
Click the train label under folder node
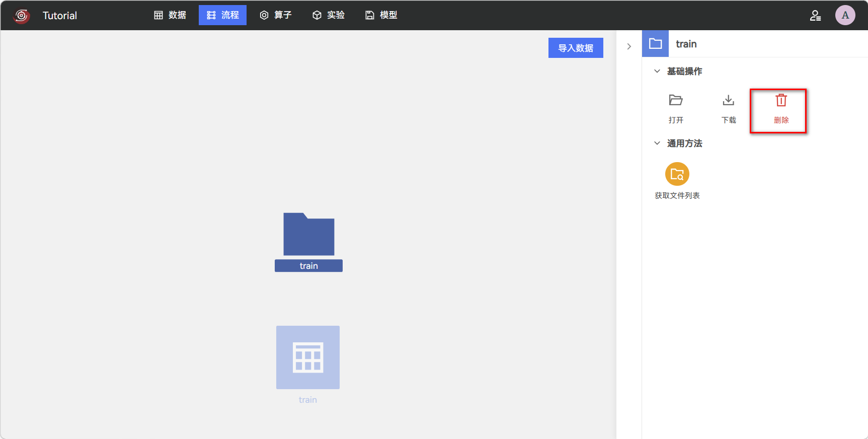tap(308, 266)
